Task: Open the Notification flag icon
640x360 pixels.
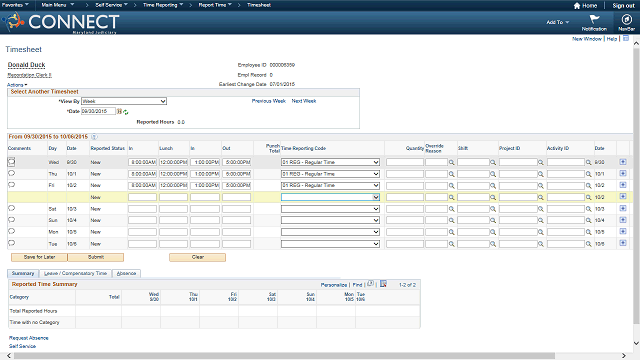Action: 594,19
